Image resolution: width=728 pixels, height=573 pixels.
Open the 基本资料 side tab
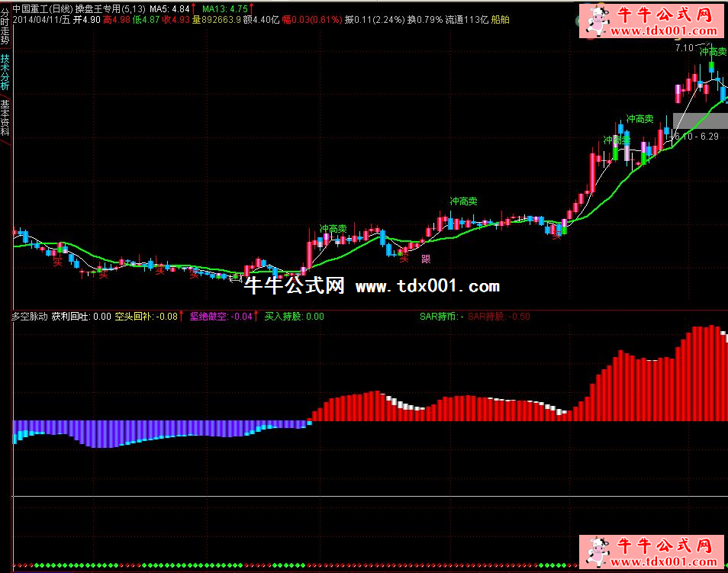5,117
